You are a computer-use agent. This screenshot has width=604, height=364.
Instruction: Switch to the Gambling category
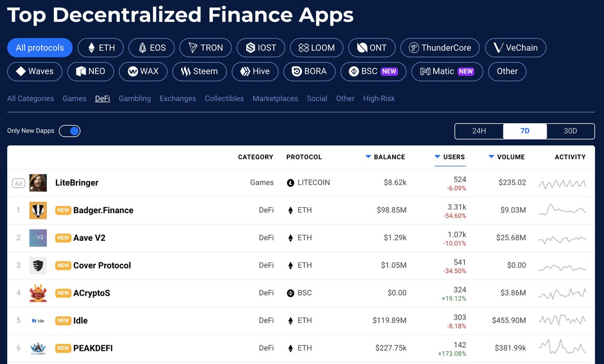pos(135,99)
